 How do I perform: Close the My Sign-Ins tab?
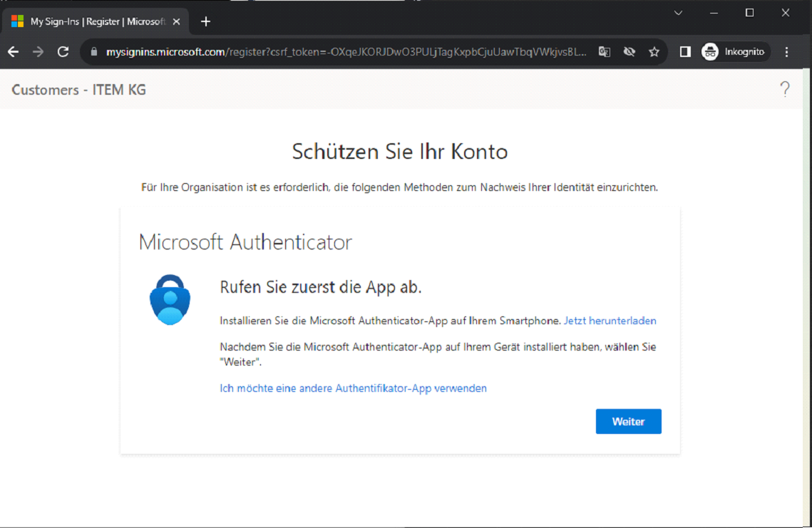tap(177, 22)
